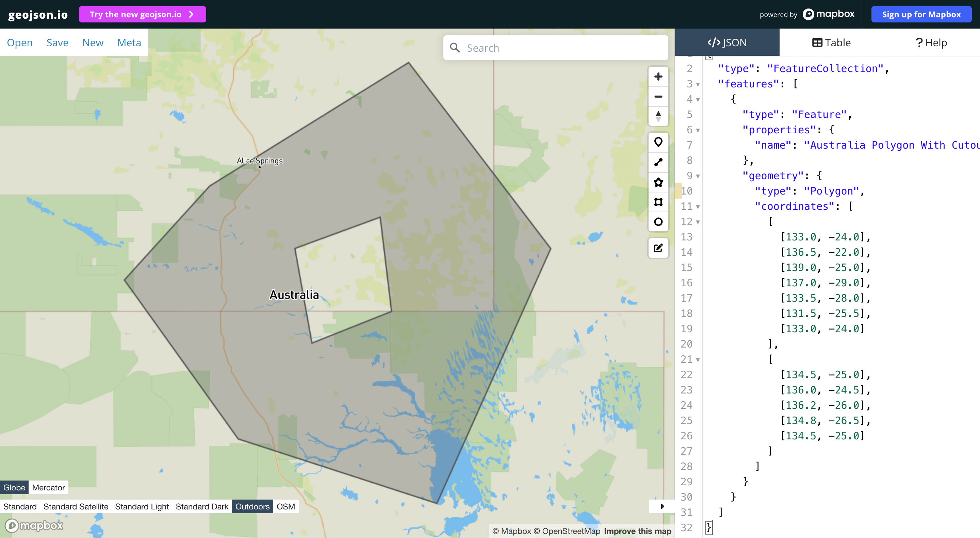Select the draw circle tool

pyautogui.click(x=658, y=222)
